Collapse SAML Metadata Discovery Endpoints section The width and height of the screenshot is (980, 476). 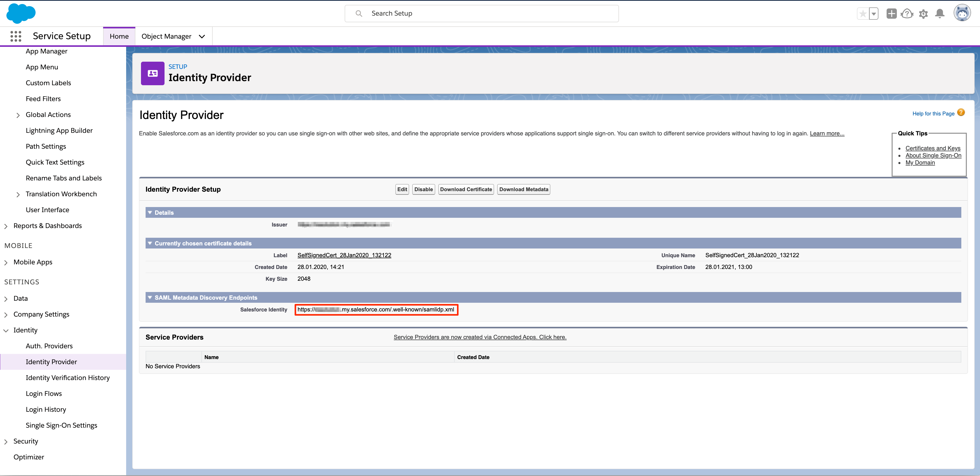[x=150, y=298]
